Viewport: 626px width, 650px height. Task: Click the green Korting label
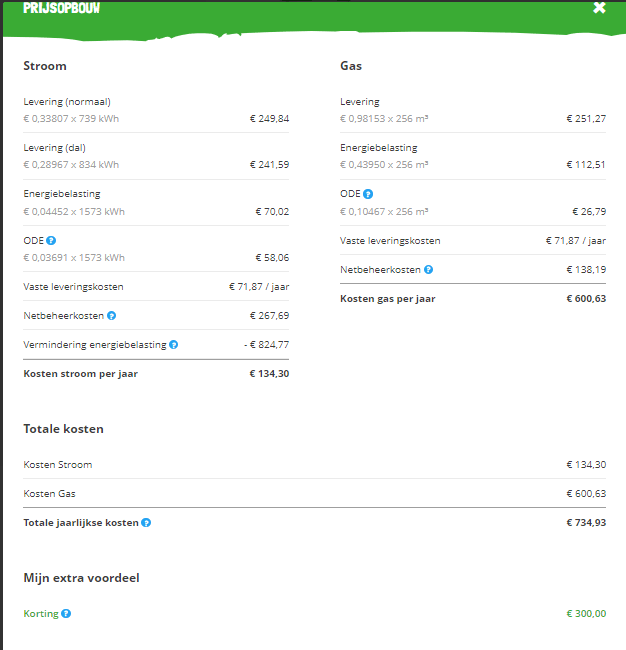pyautogui.click(x=41, y=614)
